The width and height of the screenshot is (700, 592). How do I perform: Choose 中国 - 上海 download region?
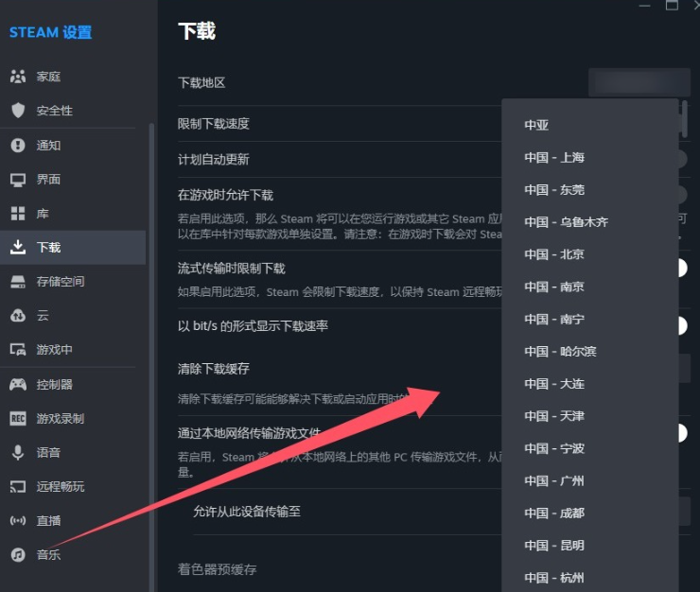(x=589, y=158)
